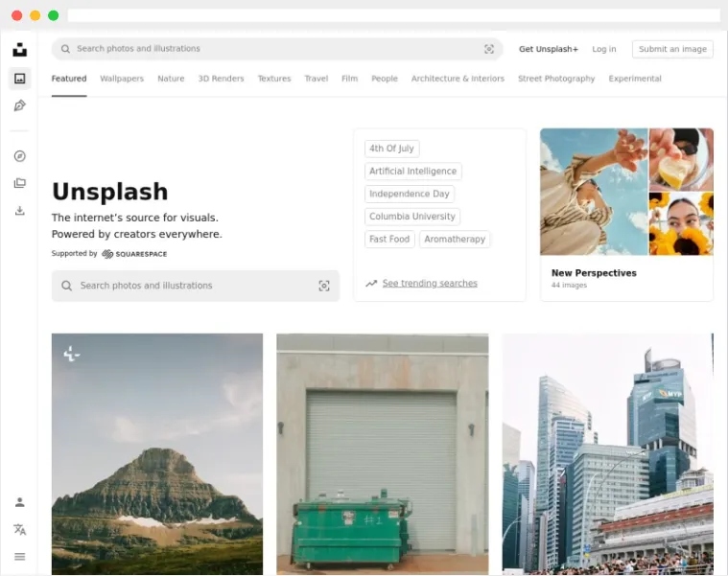Image resolution: width=728 pixels, height=576 pixels.
Task: Open the Photos section icon in the sidebar
Action: [x=19, y=79]
